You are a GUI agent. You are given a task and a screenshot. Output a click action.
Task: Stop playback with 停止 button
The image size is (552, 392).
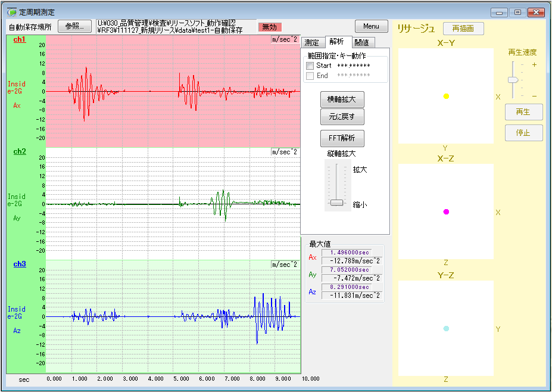coord(523,133)
